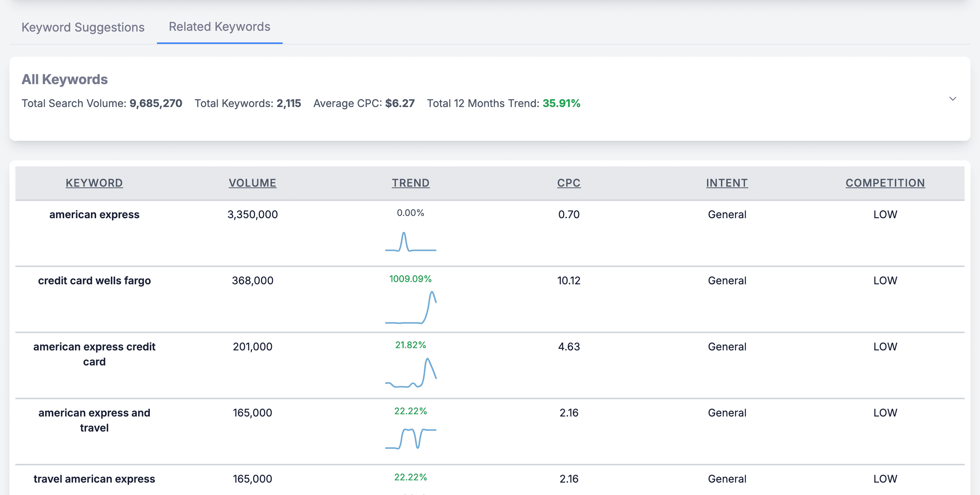Collapse the All Keywords summary panel
Image resolution: width=980 pixels, height=495 pixels.
953,98
